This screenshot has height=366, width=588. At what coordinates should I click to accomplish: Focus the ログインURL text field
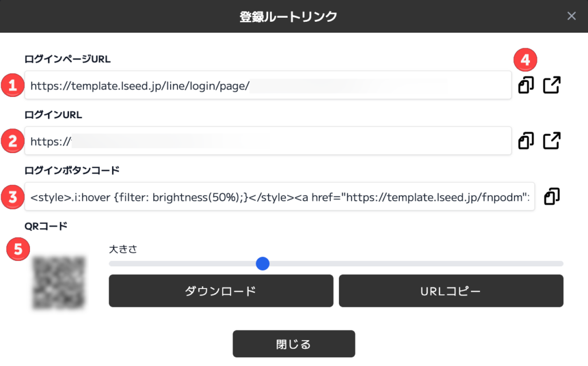point(267,141)
